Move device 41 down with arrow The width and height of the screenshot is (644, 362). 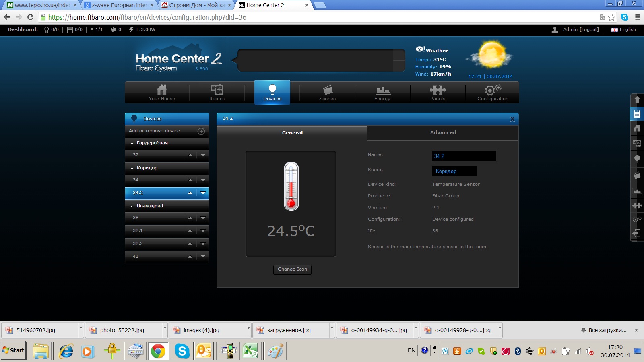[x=203, y=257]
